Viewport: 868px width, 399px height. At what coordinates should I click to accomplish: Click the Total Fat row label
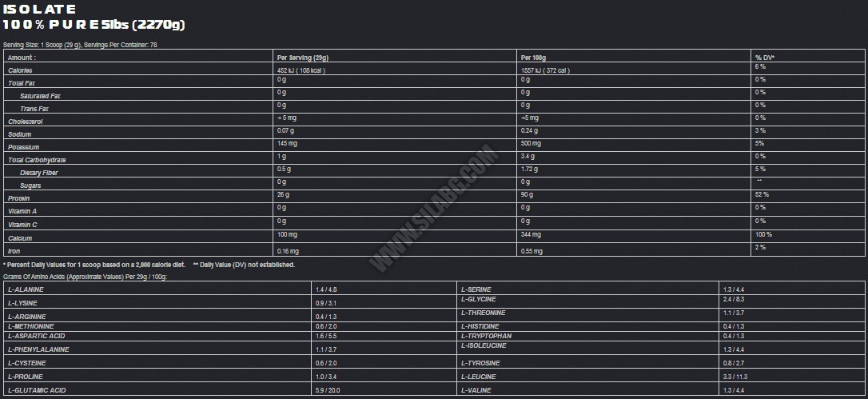[22, 83]
